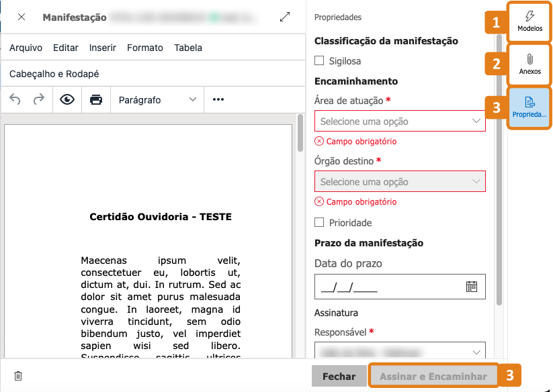553x392 pixels.
Task: Open Cabeçalho e Rodapé option
Action: [x=54, y=74]
